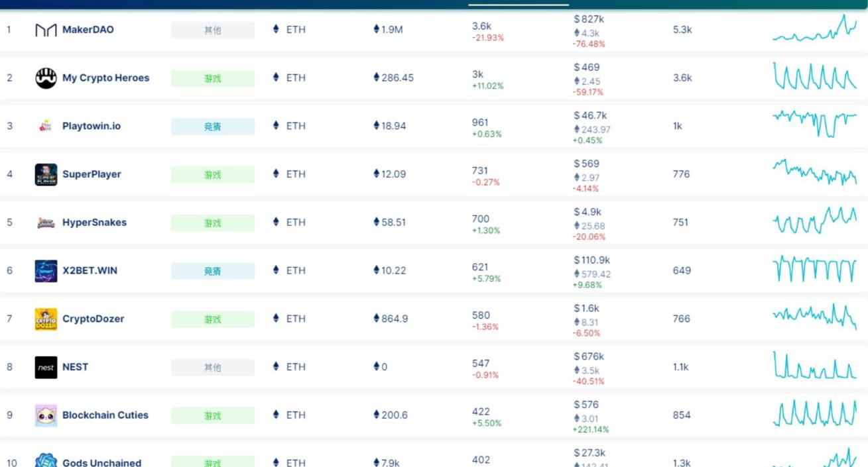
Task: Open the Blockchain Cuties cat icon
Action: pos(46,415)
